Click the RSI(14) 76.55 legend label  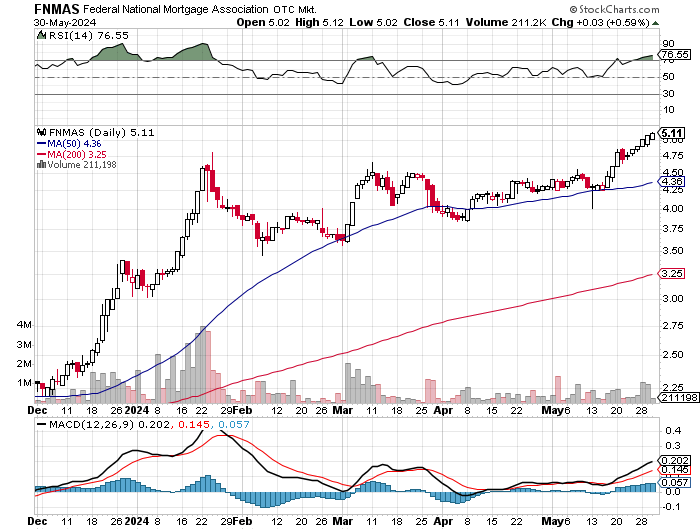click(88, 36)
